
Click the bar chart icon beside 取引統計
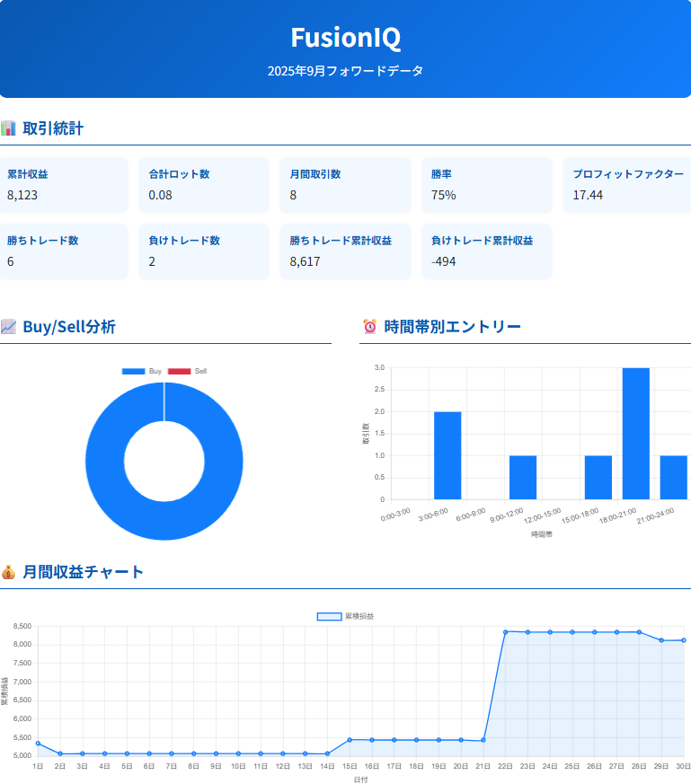point(8,128)
